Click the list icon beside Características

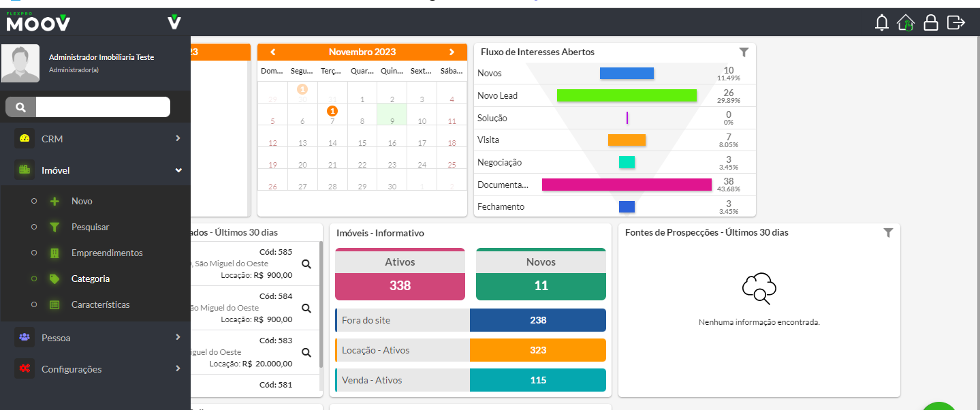click(54, 305)
